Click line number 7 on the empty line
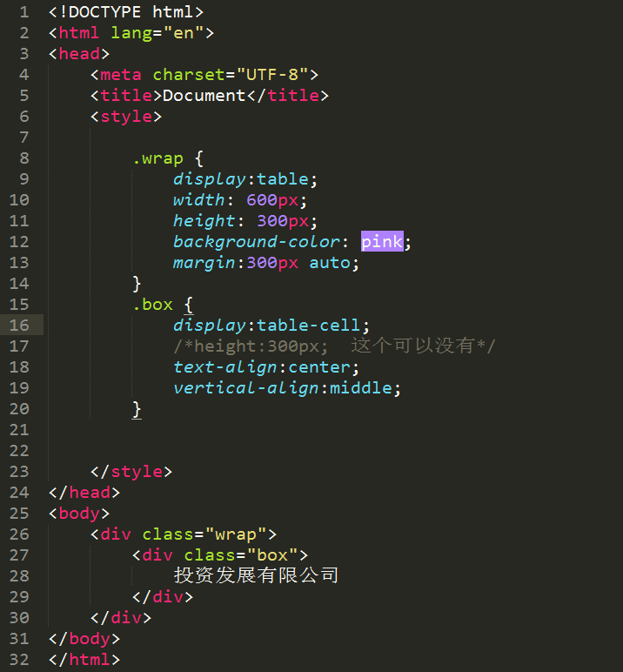 tap(24, 138)
